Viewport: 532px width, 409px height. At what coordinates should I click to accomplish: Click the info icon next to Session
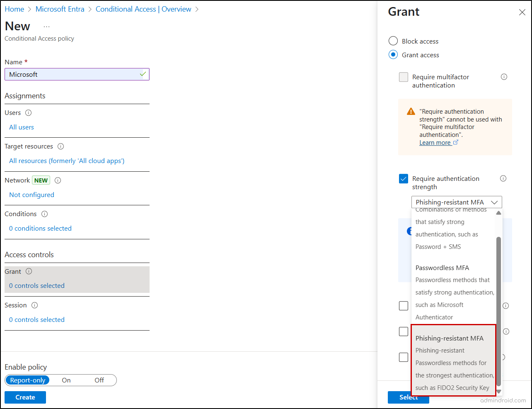[35, 305]
